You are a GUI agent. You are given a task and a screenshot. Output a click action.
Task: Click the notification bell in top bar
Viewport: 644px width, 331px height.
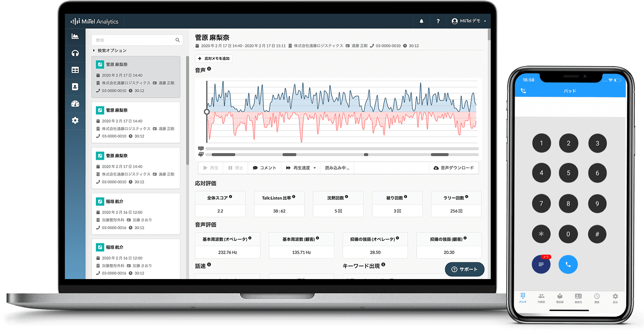pyautogui.click(x=421, y=21)
